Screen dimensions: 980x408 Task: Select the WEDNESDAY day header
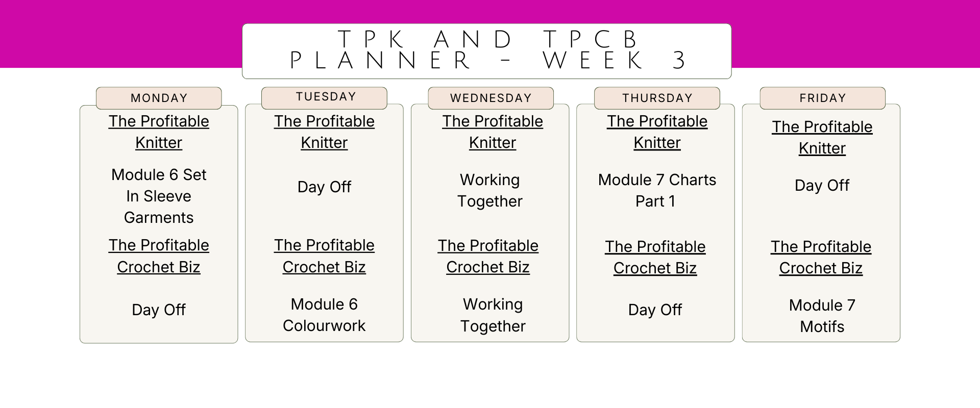491,98
